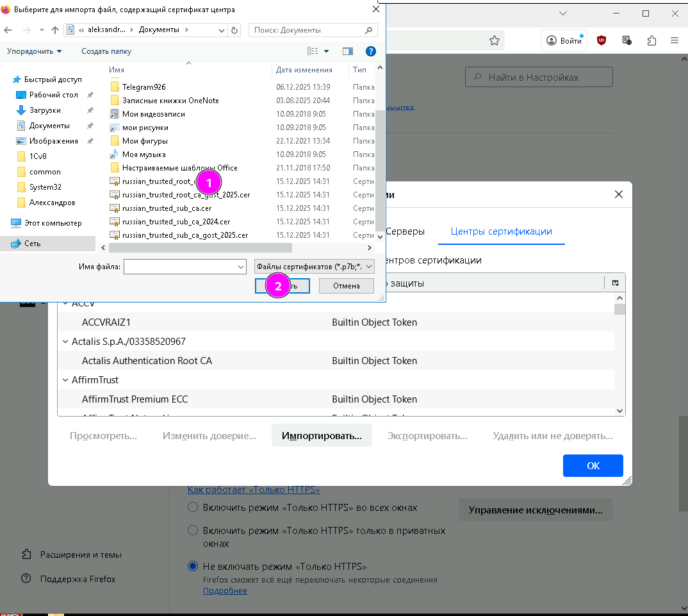Open the uBlock Origin extension icon
Image resolution: width=688 pixels, height=616 pixels.
602,40
